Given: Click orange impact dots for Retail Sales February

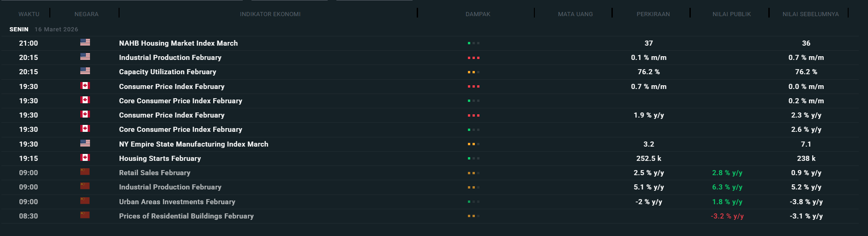Looking at the screenshot, I should pyautogui.click(x=473, y=173).
